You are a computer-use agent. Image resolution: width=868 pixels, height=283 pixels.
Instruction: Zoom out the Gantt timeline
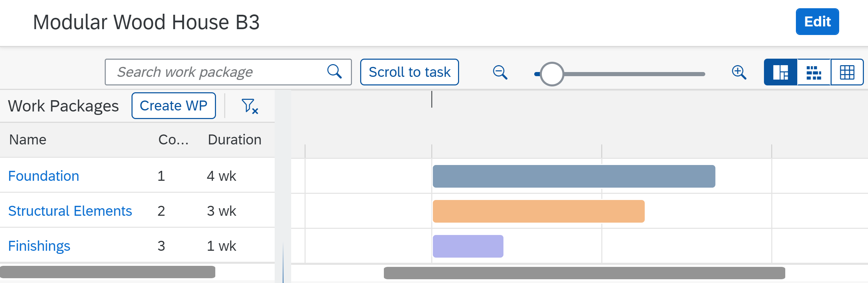(500, 72)
